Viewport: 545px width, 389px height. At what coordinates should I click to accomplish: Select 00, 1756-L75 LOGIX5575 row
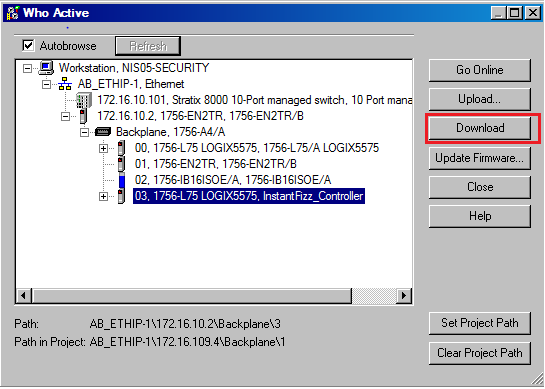pyautogui.click(x=257, y=148)
